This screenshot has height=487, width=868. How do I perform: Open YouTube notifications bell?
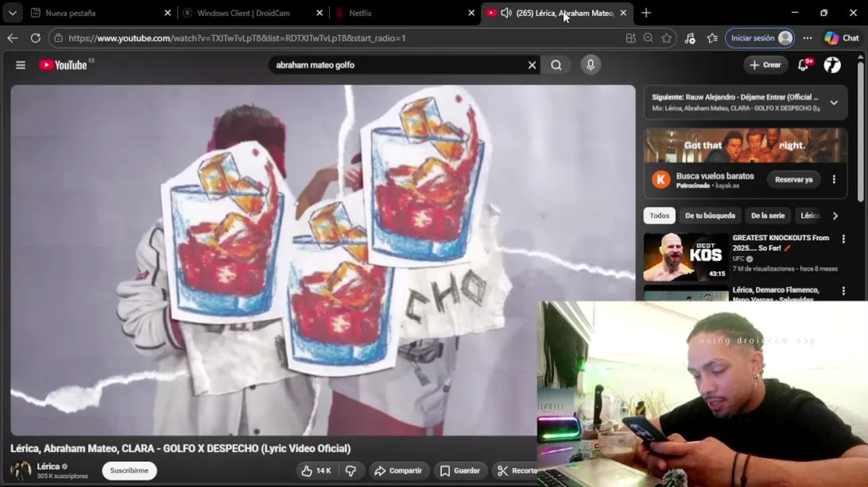[x=803, y=65]
